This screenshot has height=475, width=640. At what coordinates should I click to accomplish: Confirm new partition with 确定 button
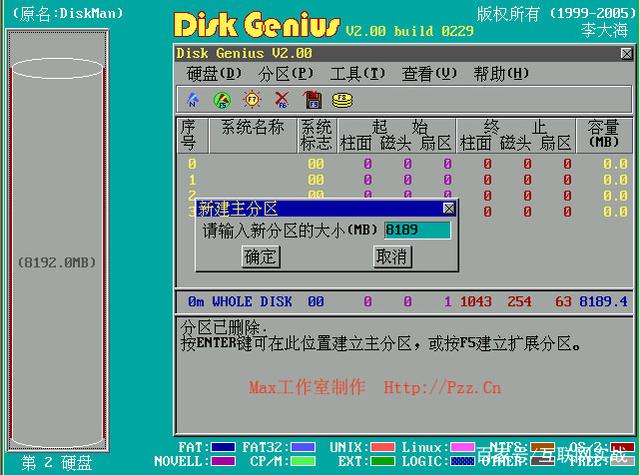(x=260, y=257)
